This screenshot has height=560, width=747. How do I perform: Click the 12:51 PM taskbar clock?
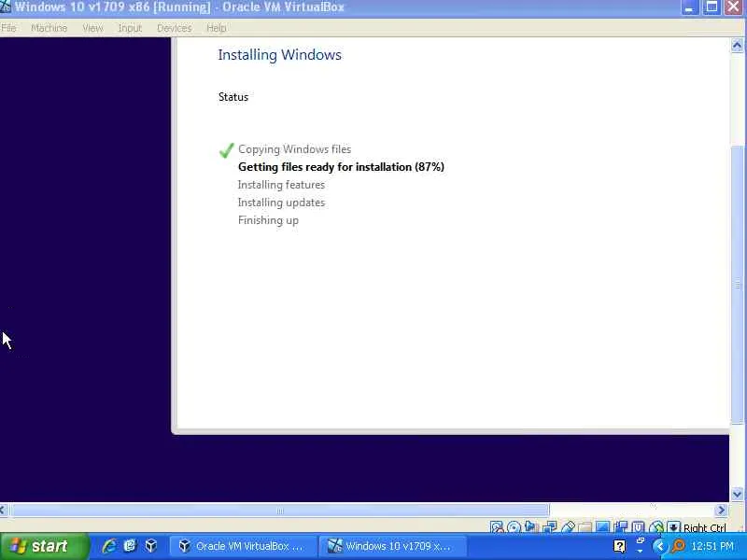tap(712, 546)
